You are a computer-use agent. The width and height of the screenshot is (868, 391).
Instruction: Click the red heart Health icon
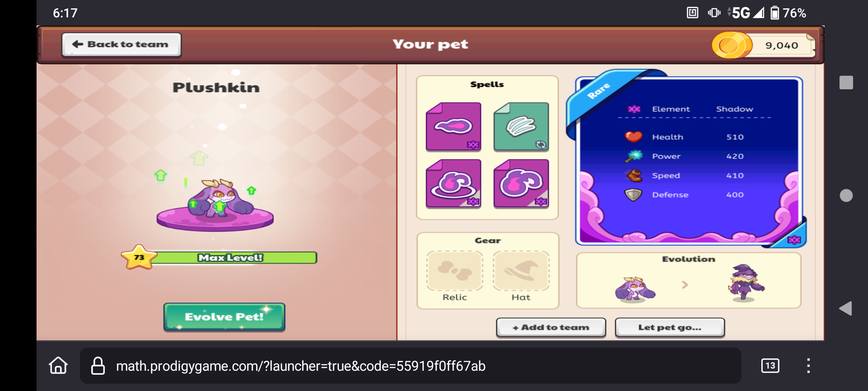tap(633, 137)
